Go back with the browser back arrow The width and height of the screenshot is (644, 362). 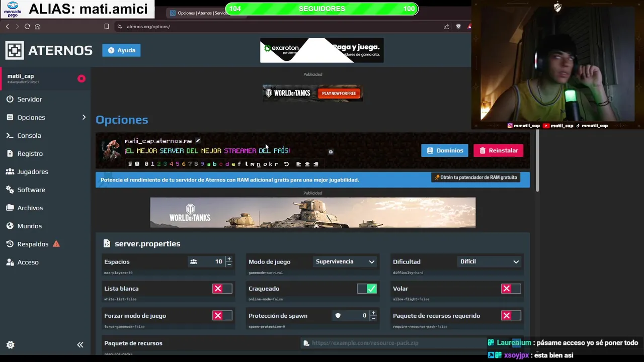tap(8, 27)
